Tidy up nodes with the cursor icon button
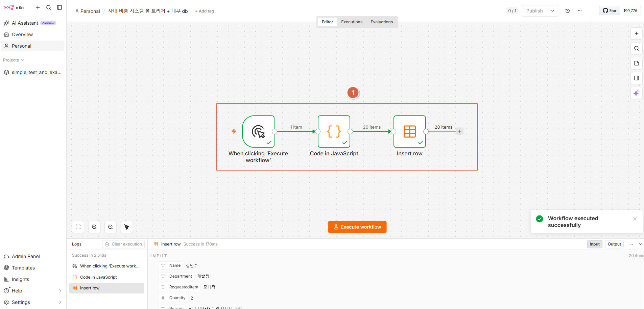The width and height of the screenshot is (644, 309). (x=127, y=227)
